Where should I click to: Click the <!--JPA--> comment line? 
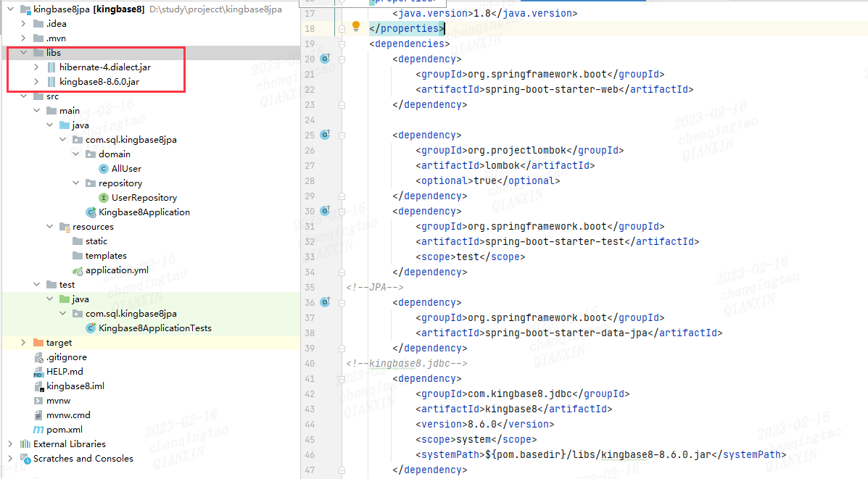pyautogui.click(x=375, y=287)
